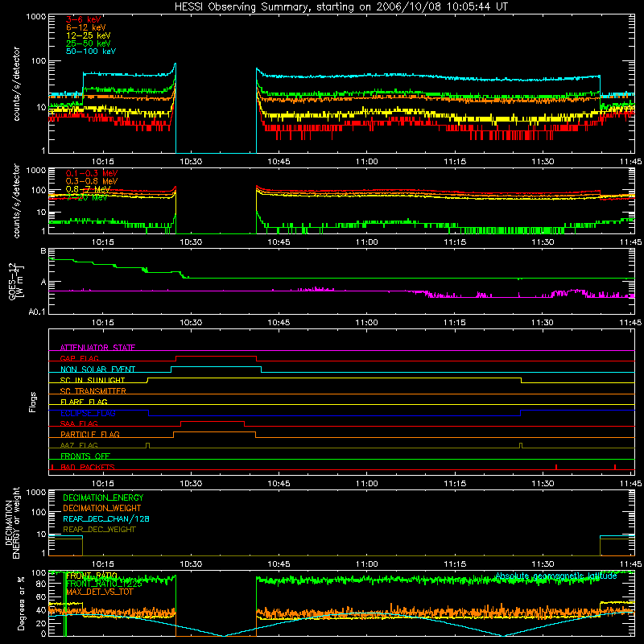
Task: Click the vertical Flags axis label
Action: click(x=33, y=402)
